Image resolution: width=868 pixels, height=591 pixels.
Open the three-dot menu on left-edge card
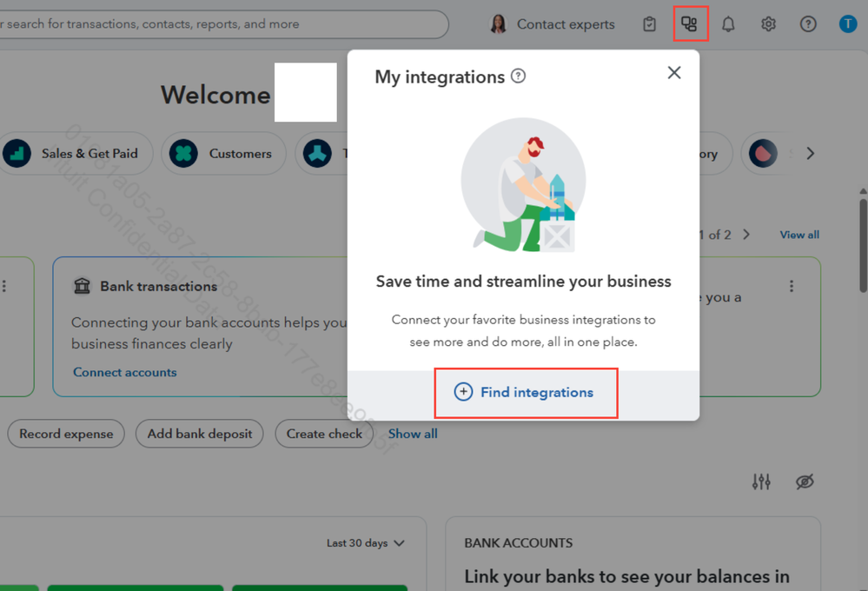[4, 286]
